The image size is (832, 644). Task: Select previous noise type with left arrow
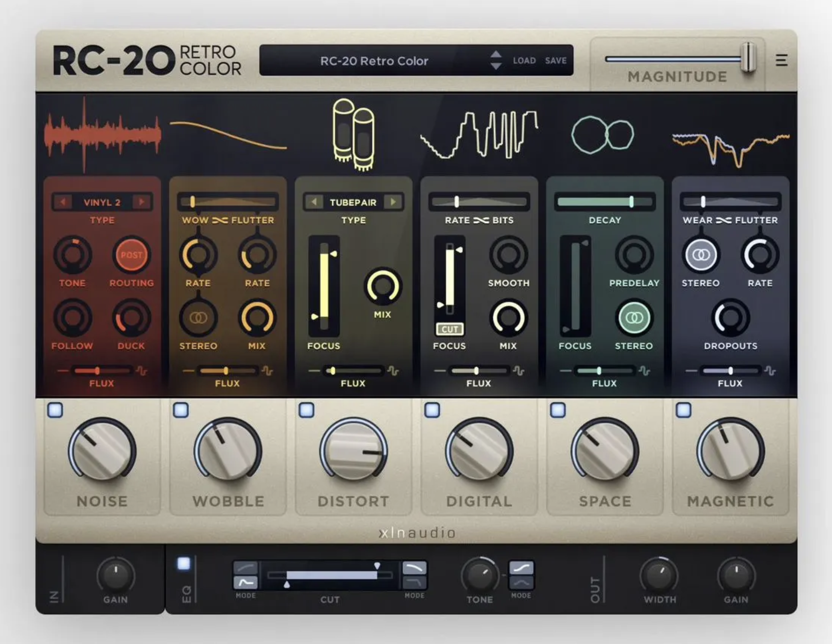(63, 202)
